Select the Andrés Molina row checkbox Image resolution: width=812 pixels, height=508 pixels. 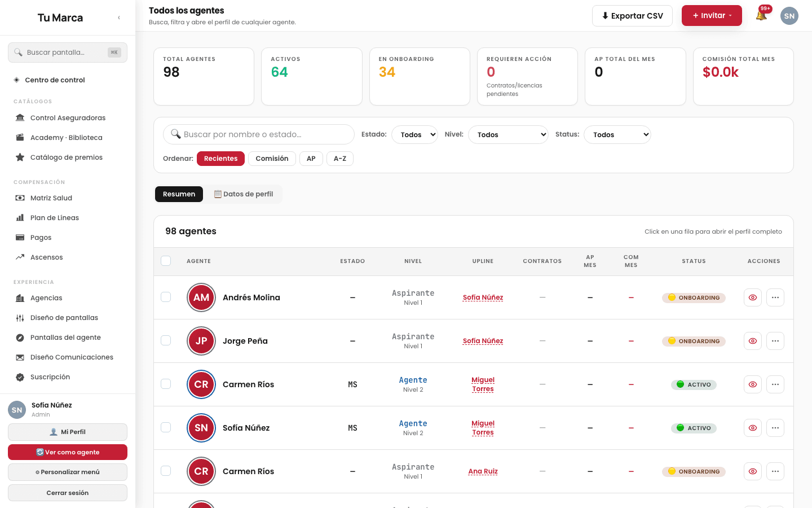[x=166, y=297]
